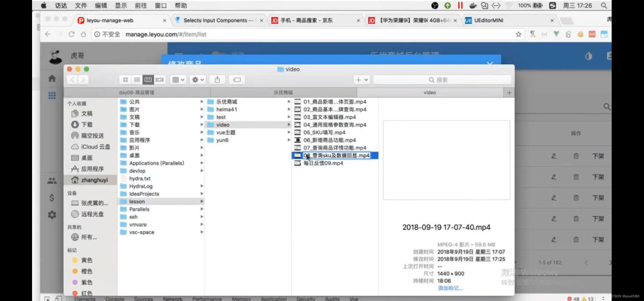644x301 pixels.
Task: Click the Finder 搜索 search field
Action: 442,80
